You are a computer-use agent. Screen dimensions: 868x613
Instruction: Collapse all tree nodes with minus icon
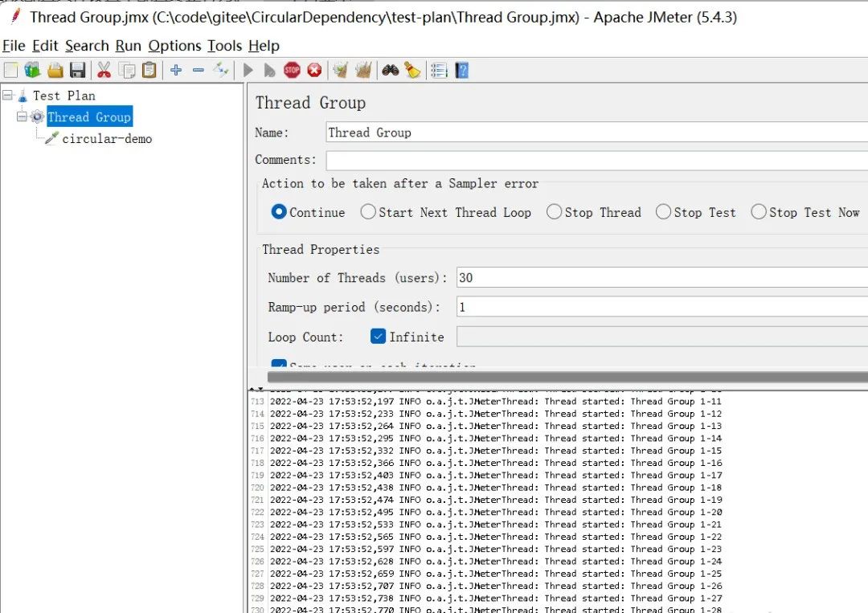coord(199,70)
